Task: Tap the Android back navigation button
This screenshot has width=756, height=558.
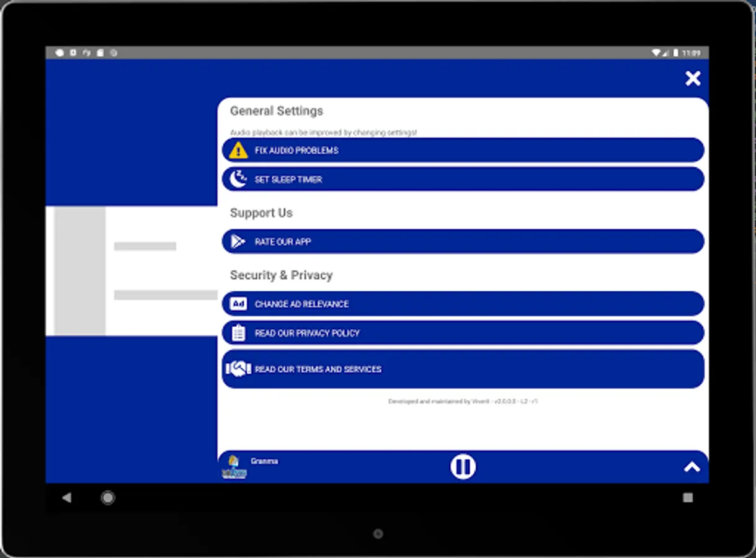Action: tap(66, 497)
